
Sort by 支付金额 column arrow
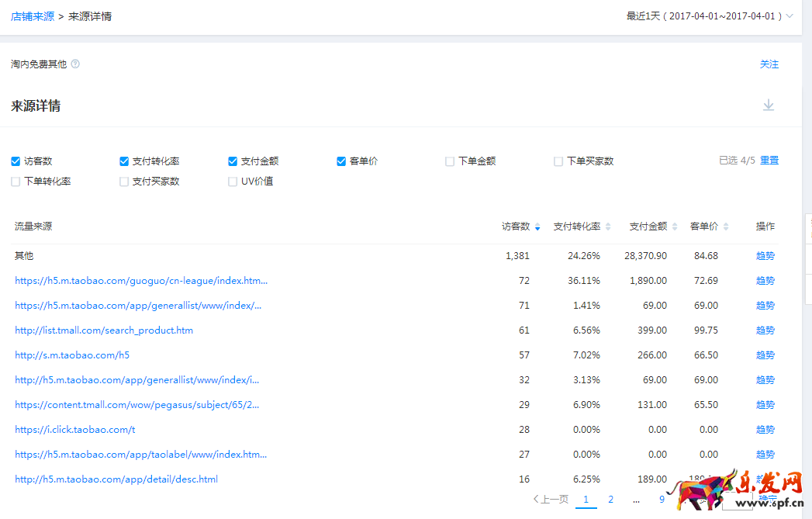674,227
